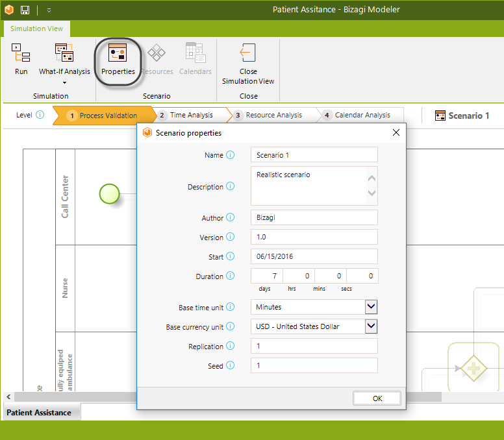Select the parallel gateway diamond in diagram
This screenshot has width=504, height=440.
473,369
